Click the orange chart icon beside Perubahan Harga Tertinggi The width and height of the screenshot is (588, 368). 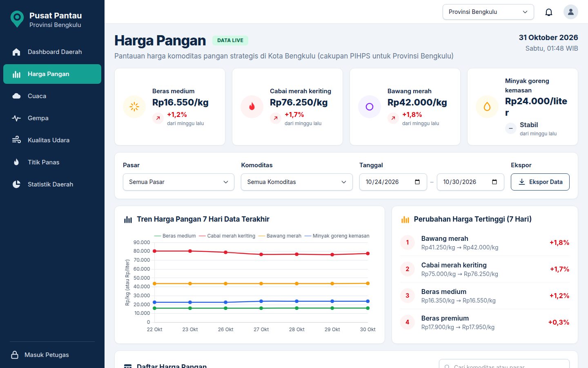[405, 220]
